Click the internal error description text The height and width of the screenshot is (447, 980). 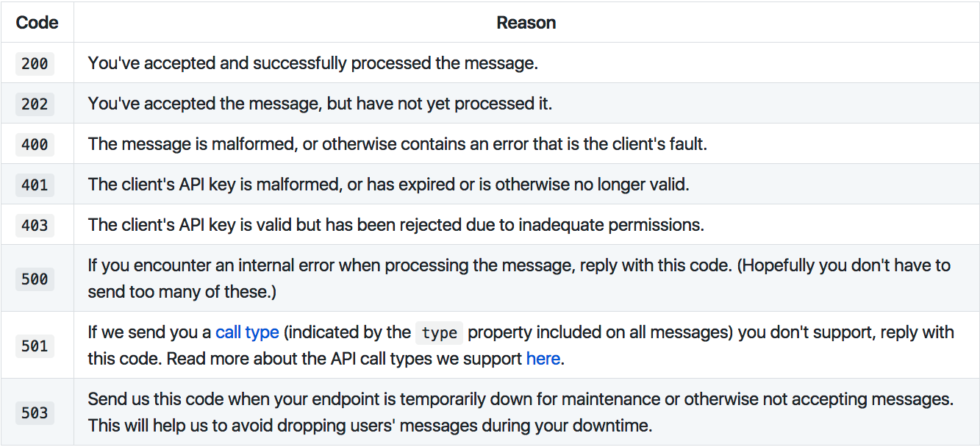click(x=519, y=279)
